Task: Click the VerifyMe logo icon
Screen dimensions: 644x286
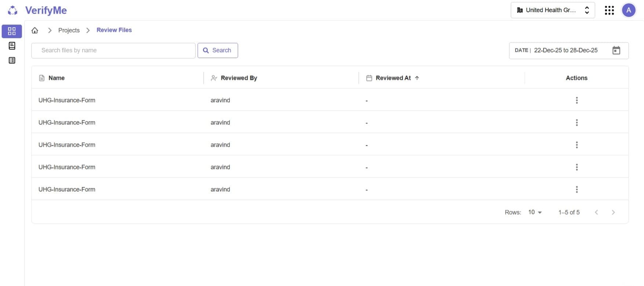Action: (x=12, y=10)
